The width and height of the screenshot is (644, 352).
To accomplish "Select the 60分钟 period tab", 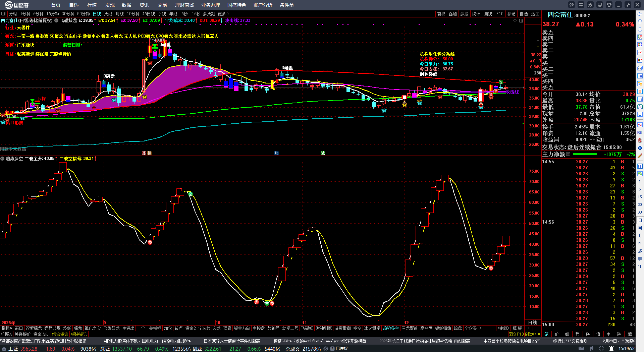I will (84, 14).
